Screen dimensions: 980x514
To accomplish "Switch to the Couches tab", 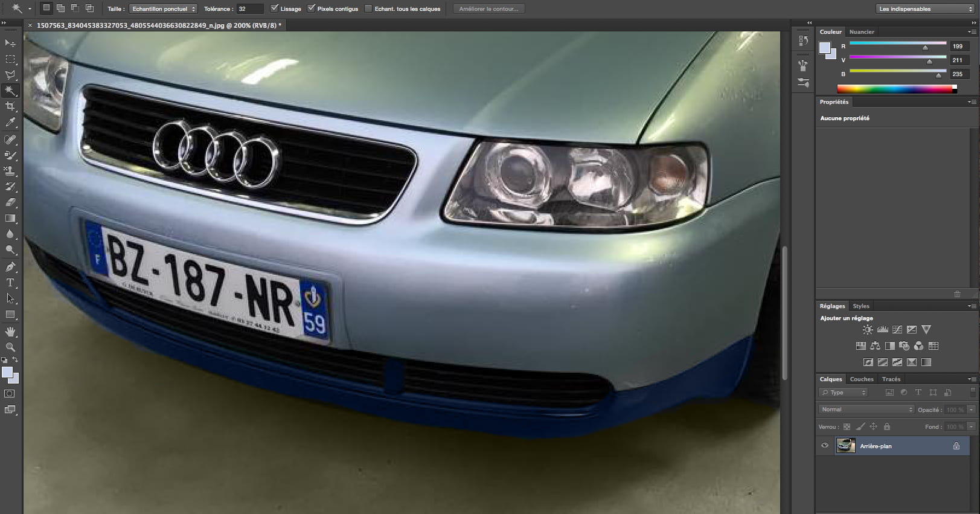I will (862, 379).
